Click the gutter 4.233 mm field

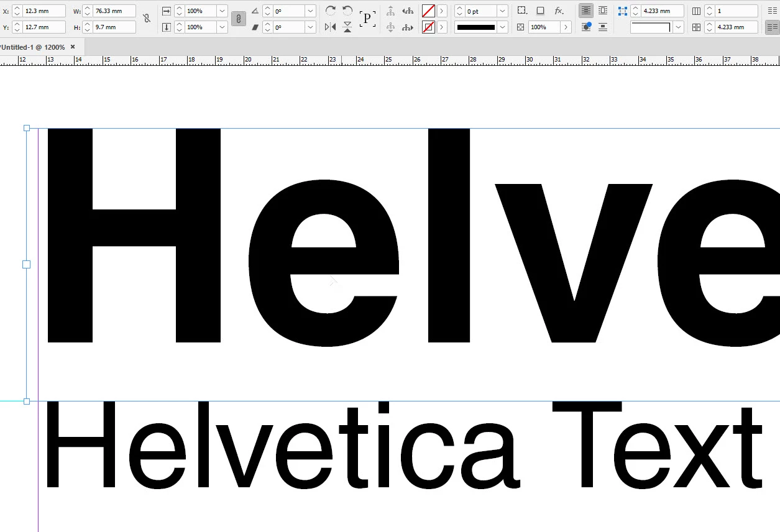coord(736,27)
